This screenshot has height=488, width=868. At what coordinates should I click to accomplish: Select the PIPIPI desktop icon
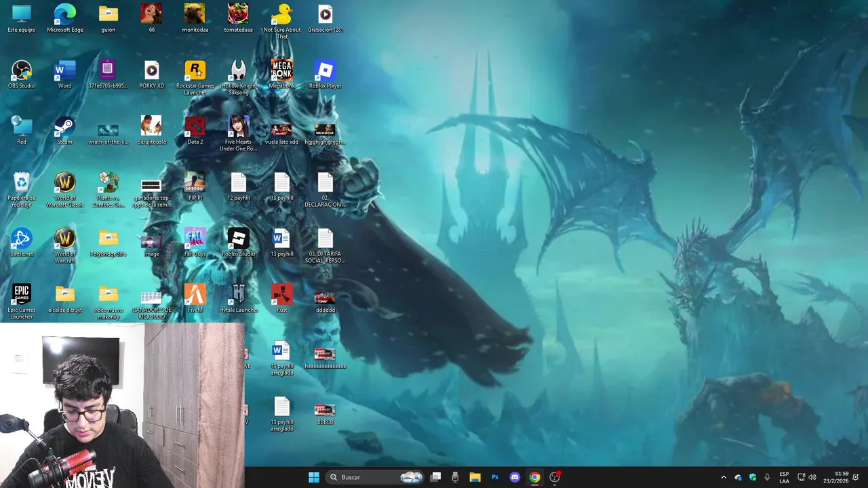point(195,187)
